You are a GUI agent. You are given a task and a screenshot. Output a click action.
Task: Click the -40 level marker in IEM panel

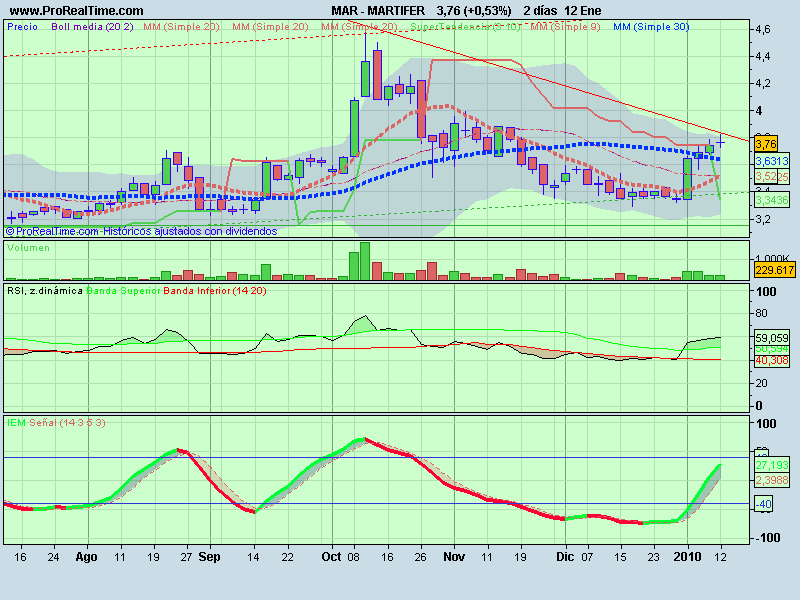click(x=763, y=504)
